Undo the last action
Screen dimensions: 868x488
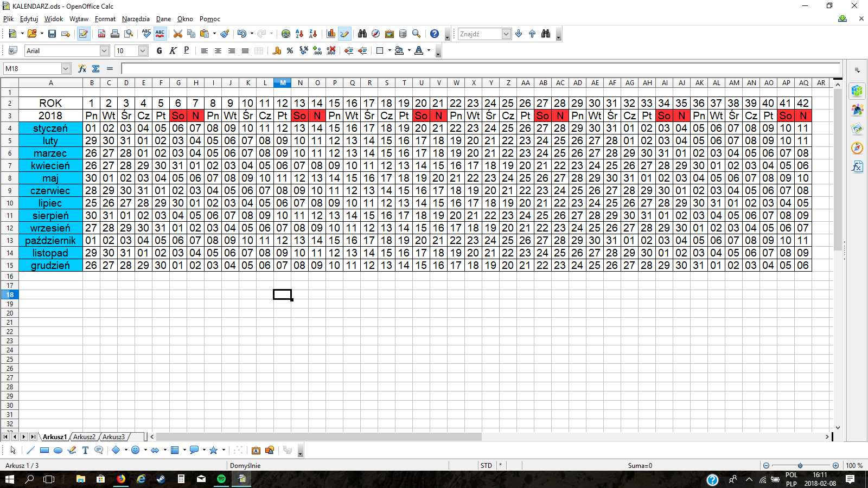(x=241, y=34)
